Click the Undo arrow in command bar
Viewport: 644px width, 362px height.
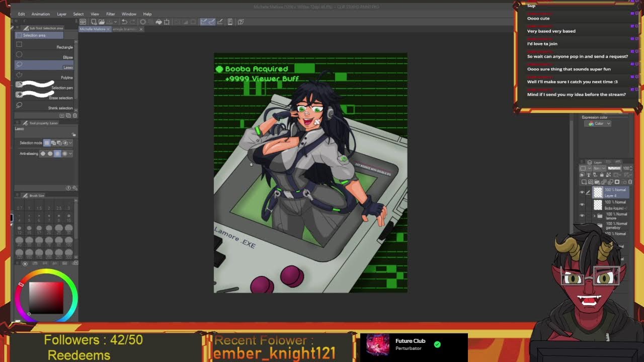tap(124, 22)
